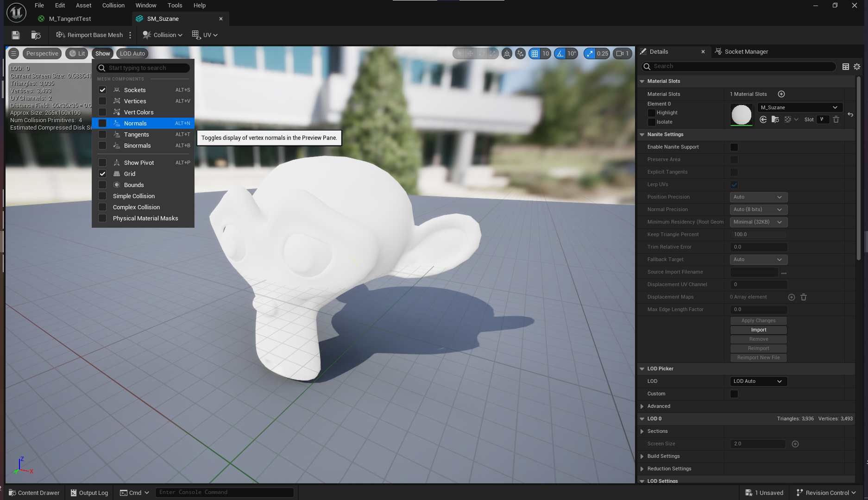This screenshot has width=868, height=500.
Task: Click the Unreal Engine logo icon
Action: click(x=16, y=12)
